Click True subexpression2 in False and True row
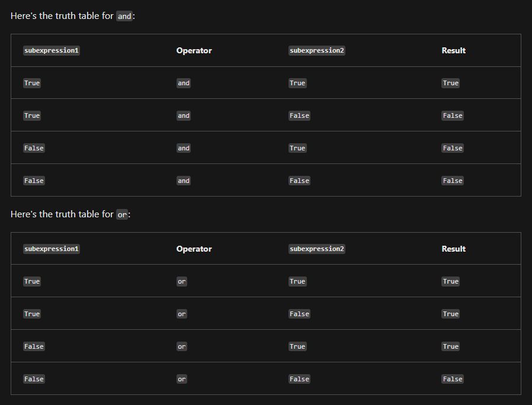 (297, 148)
